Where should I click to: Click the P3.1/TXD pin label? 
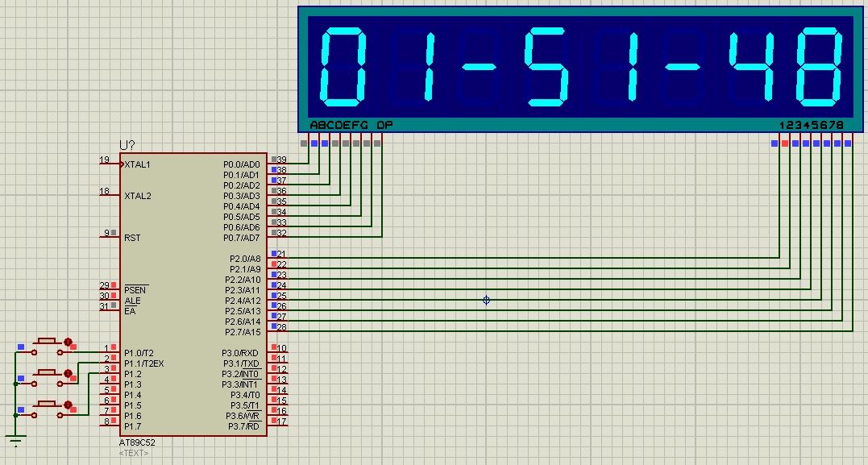click(x=241, y=363)
